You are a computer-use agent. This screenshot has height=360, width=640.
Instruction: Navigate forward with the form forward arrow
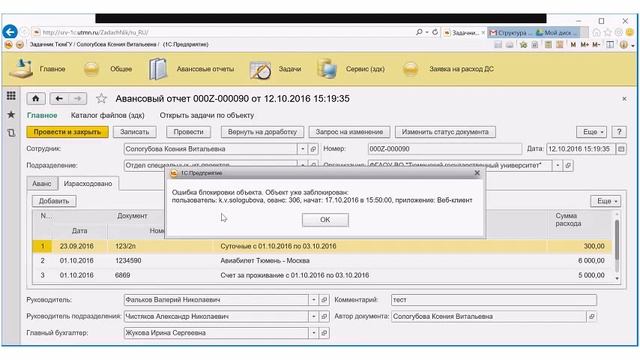pos(78,98)
